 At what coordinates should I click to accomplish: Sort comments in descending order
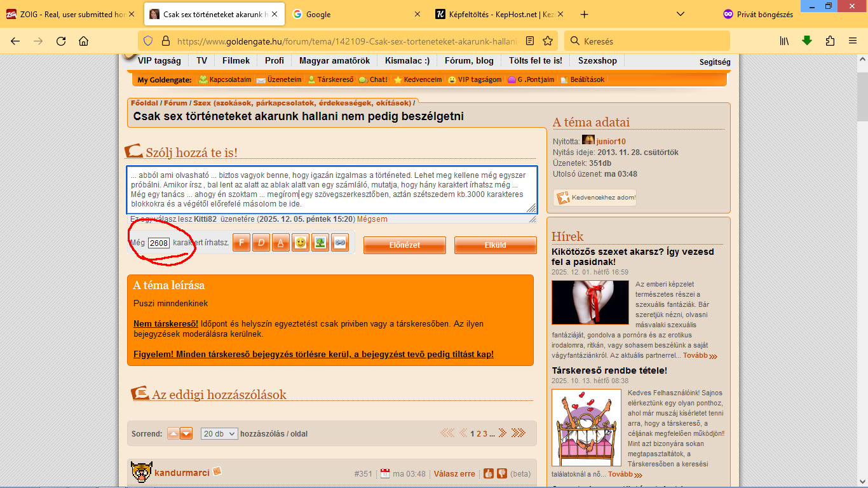tap(186, 434)
